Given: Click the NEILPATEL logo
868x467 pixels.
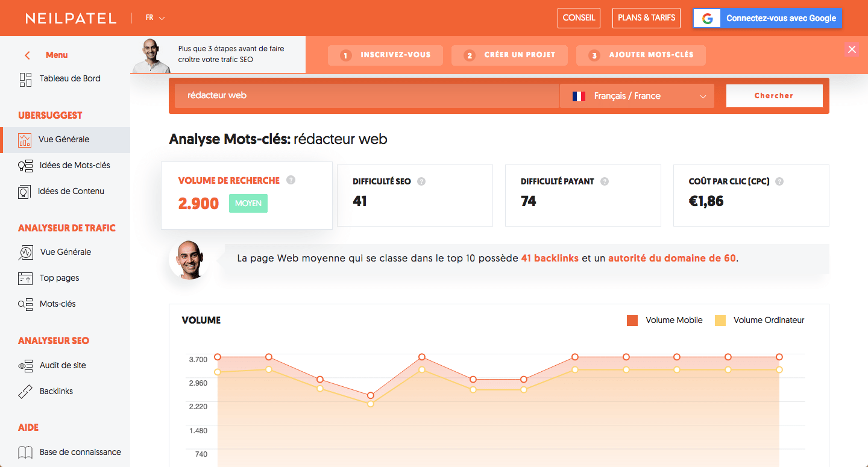Looking at the screenshot, I should pos(71,19).
